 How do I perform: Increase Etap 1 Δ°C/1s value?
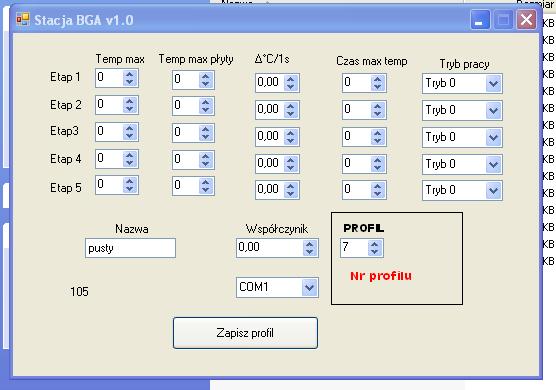coord(291,79)
